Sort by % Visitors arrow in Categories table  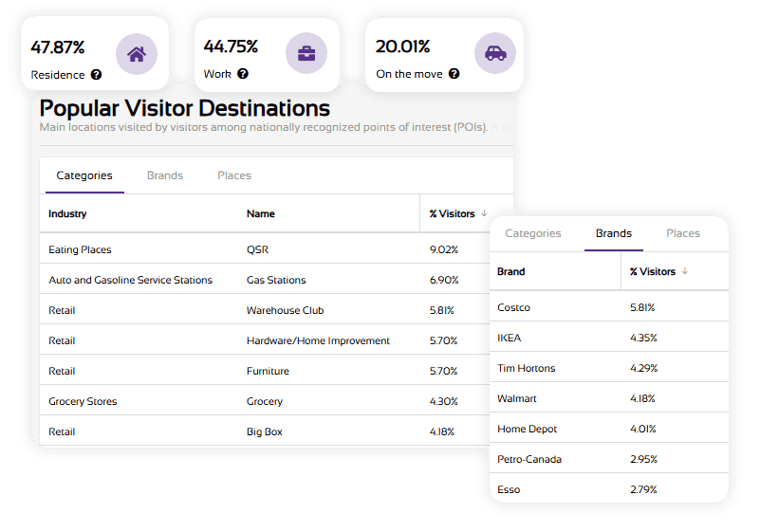pyautogui.click(x=484, y=213)
